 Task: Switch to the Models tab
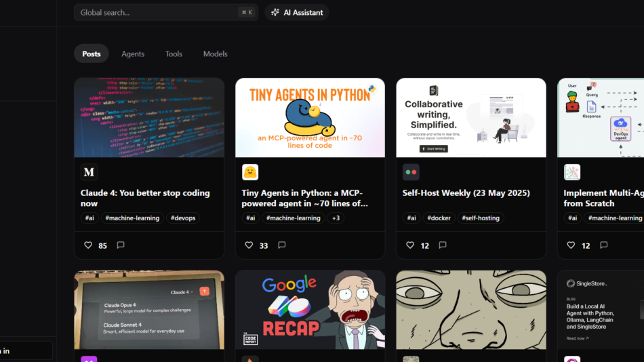(x=215, y=54)
